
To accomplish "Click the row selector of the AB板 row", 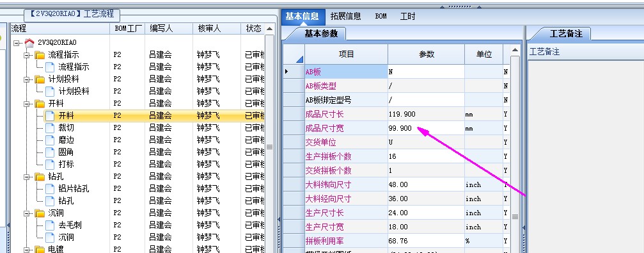I will pos(294,72).
